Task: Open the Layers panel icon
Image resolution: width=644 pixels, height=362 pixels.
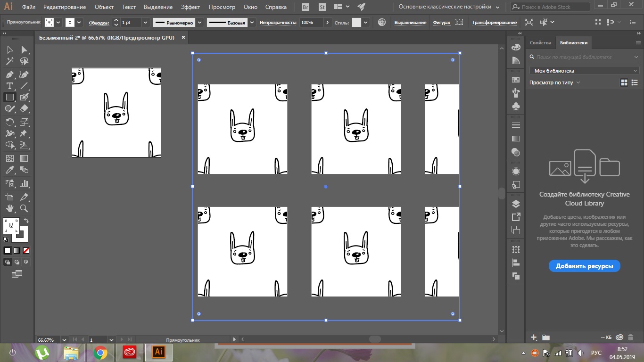Action: pos(516,204)
